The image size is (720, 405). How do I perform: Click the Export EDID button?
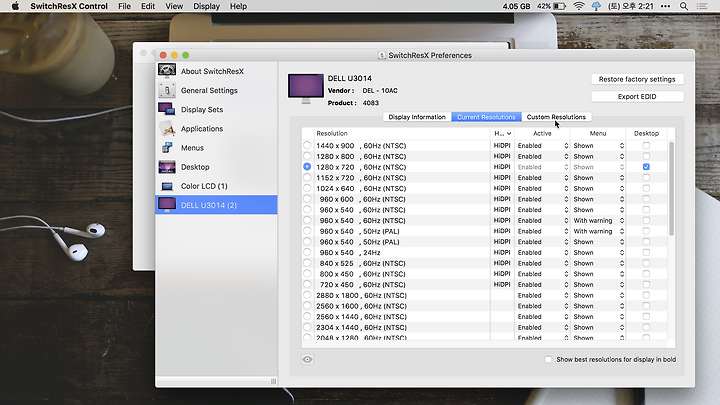(637, 96)
